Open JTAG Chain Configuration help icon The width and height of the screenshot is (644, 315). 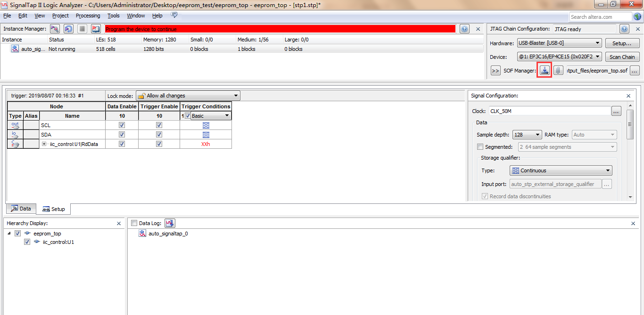coord(624,29)
